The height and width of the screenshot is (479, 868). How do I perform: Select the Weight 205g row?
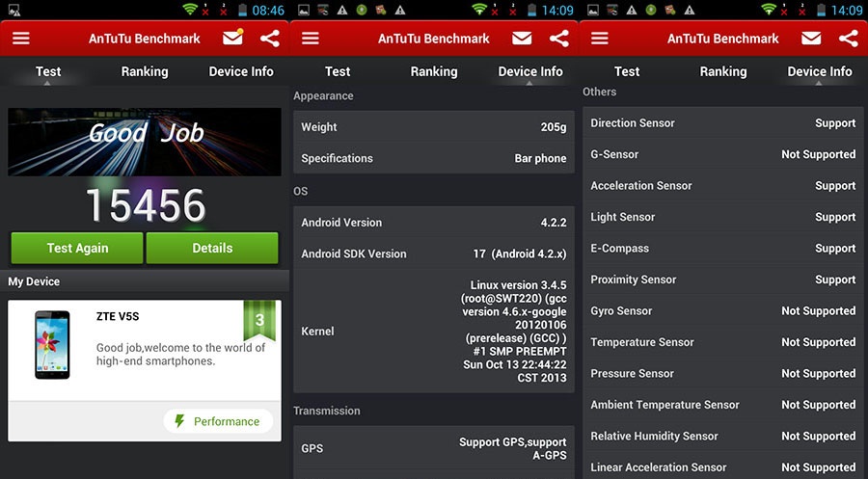tap(434, 126)
